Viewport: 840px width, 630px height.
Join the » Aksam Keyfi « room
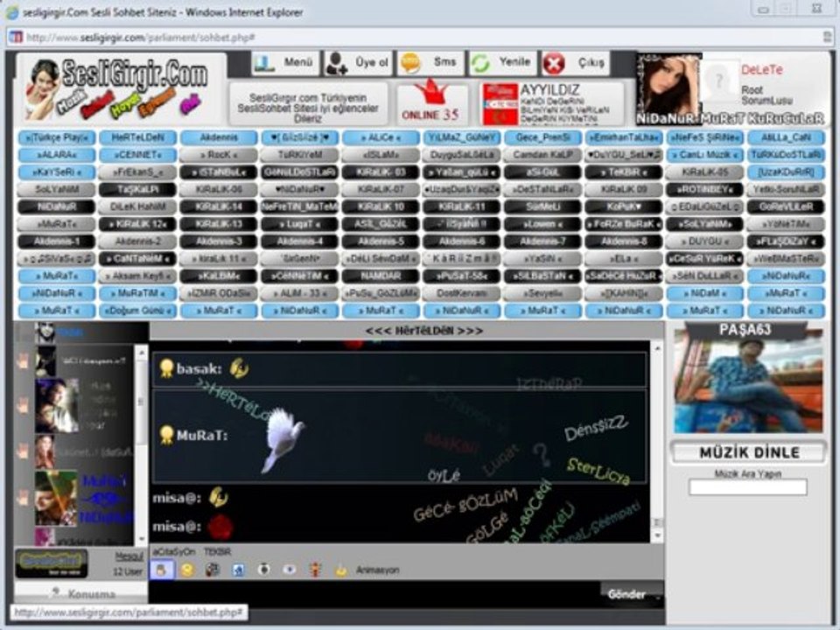pyautogui.click(x=137, y=276)
